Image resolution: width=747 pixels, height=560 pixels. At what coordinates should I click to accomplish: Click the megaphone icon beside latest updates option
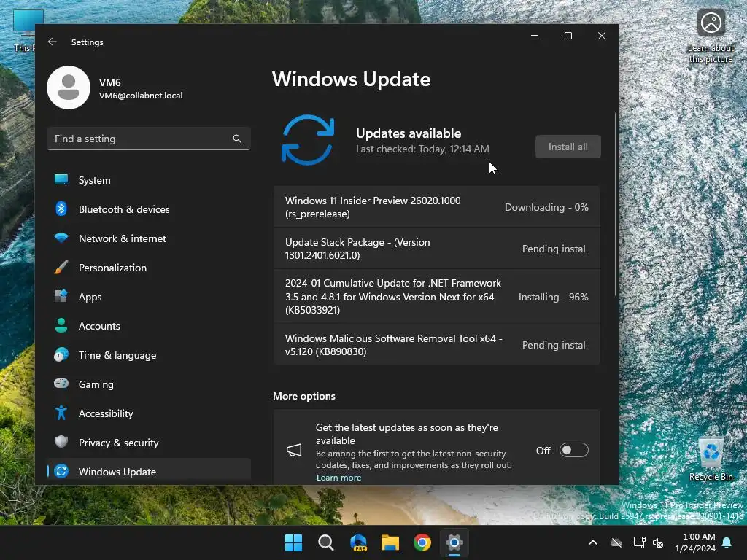click(294, 450)
